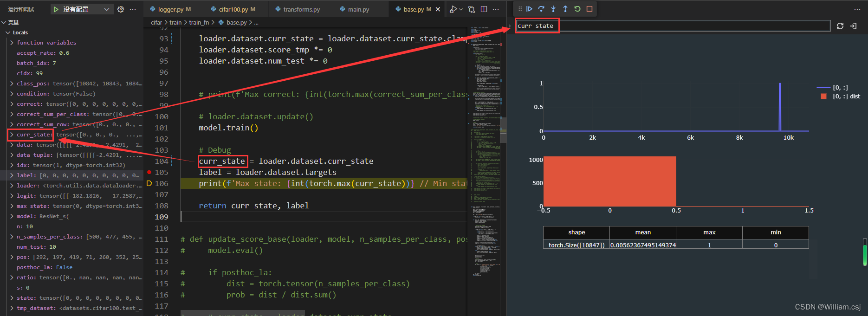The height and width of the screenshot is (316, 868).
Task: Click the return curr_state, label line
Action: tap(253, 206)
